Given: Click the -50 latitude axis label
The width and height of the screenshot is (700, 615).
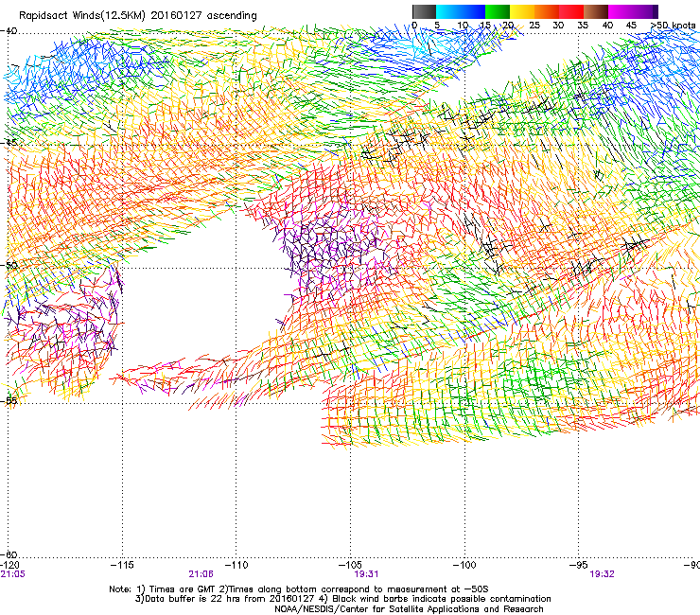Looking at the screenshot, I should pyautogui.click(x=9, y=265).
